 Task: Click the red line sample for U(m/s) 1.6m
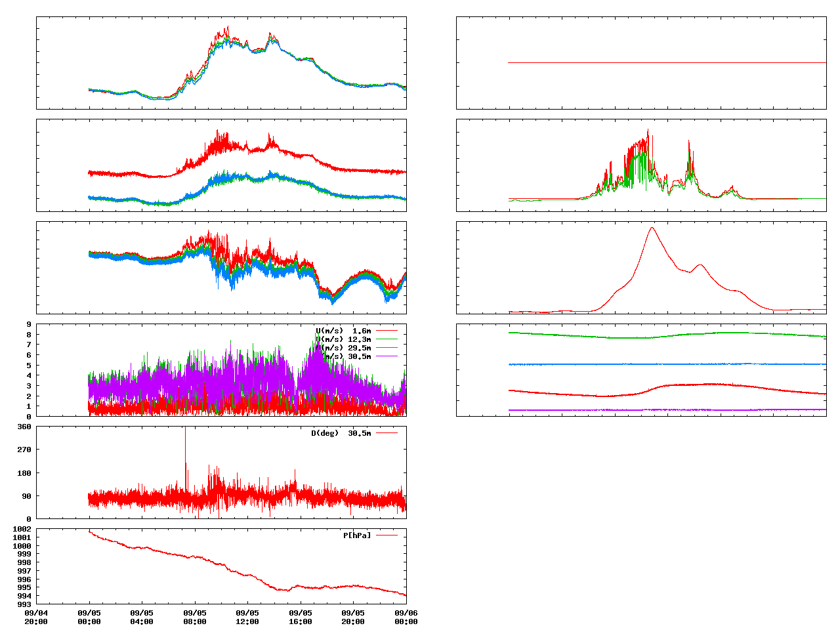(387, 331)
